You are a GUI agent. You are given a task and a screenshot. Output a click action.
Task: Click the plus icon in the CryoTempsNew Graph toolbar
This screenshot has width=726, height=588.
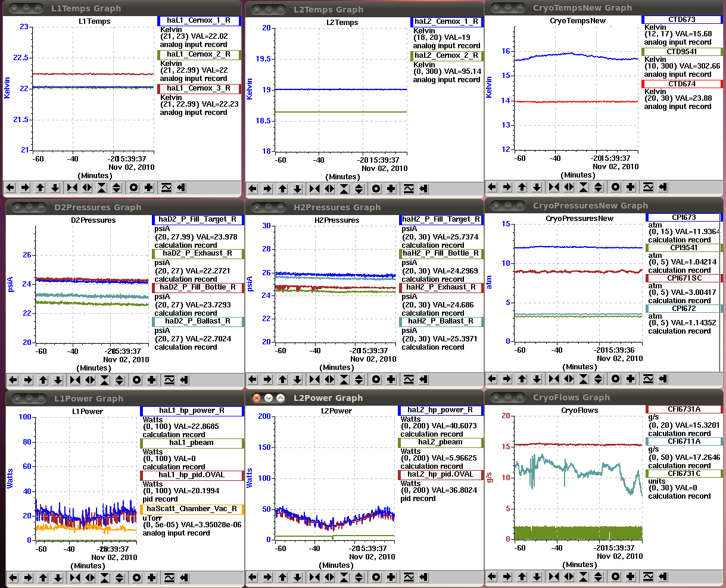pos(630,187)
